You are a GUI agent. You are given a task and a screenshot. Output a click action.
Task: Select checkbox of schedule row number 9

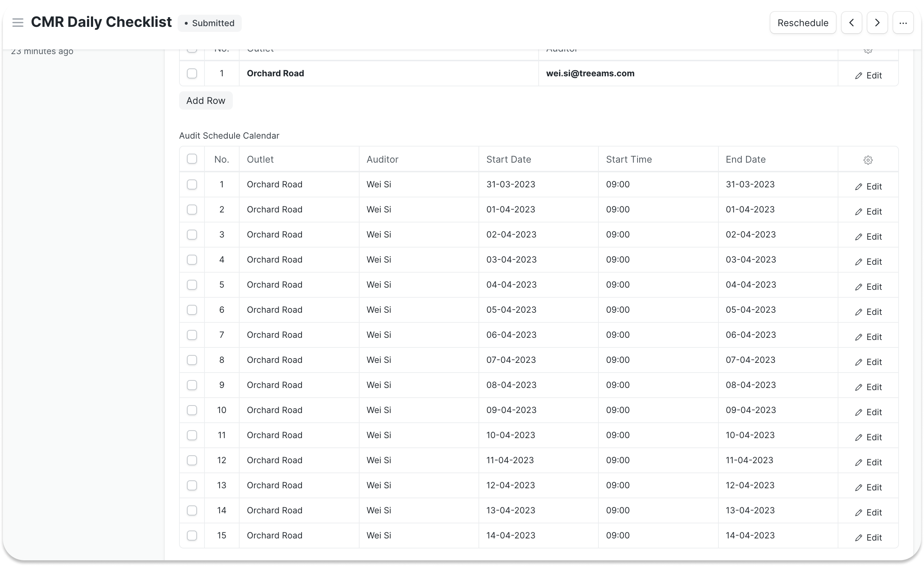tap(192, 385)
